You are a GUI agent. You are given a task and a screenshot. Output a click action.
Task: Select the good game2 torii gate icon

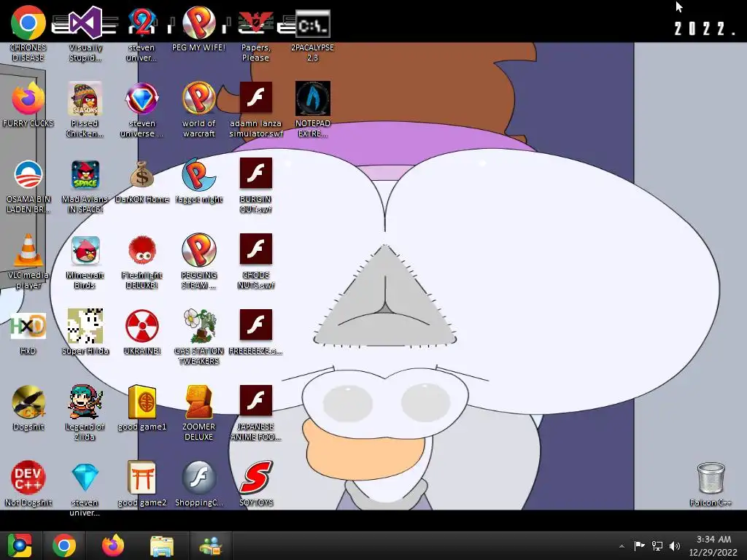click(142, 478)
